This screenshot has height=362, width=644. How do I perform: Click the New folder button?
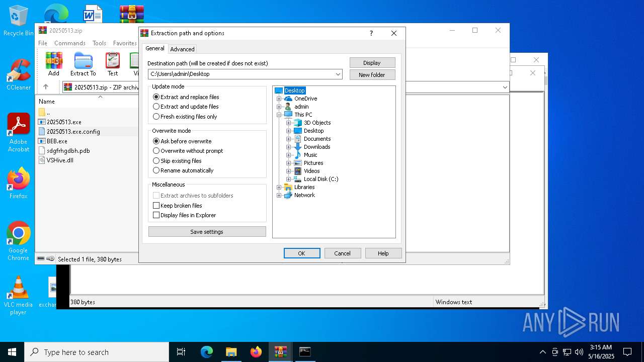coord(372,75)
